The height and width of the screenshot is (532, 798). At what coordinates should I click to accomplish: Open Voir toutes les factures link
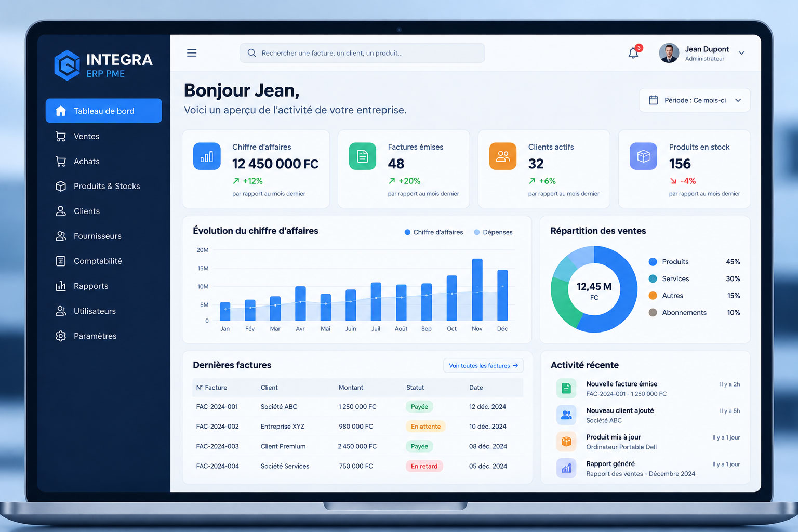pos(483,366)
